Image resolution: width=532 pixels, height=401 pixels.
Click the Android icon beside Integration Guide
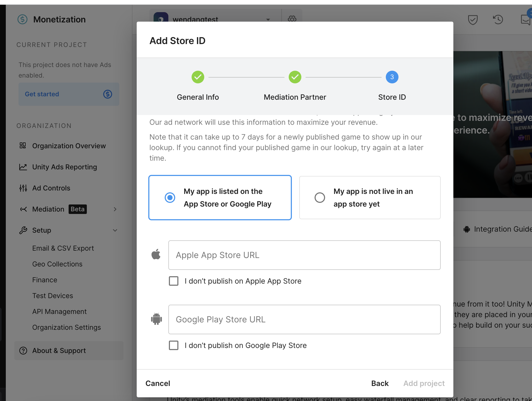467,229
